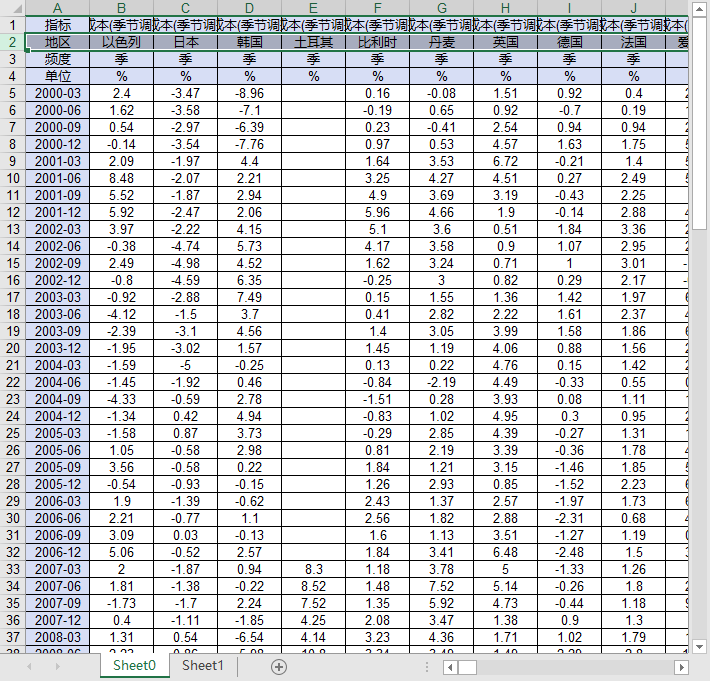Click the date cell 2000-03
Screen dimensions: 710x681
(58, 93)
